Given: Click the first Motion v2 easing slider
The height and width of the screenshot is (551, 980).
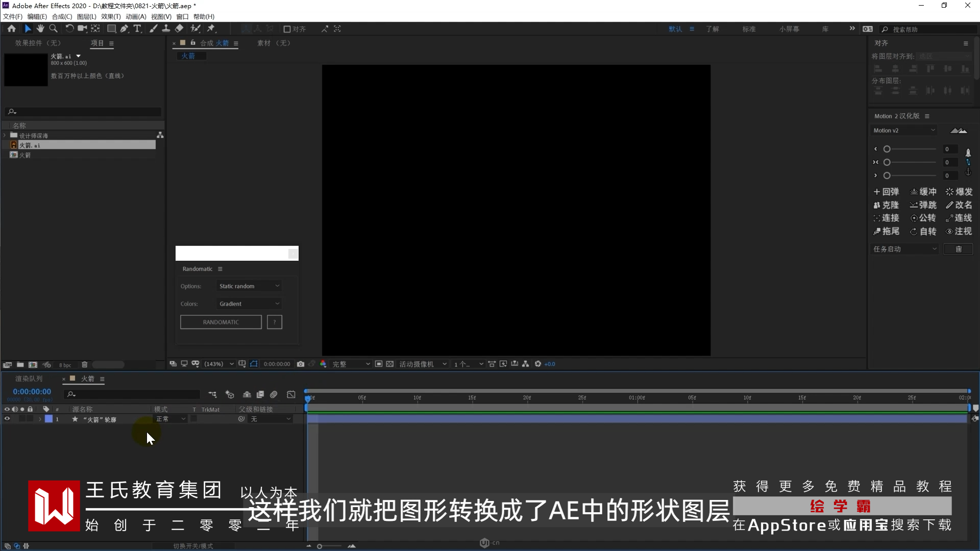Looking at the screenshot, I should (x=887, y=149).
